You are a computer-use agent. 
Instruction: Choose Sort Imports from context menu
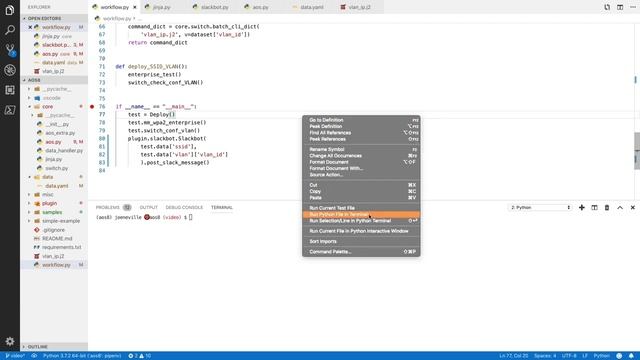click(x=361, y=241)
